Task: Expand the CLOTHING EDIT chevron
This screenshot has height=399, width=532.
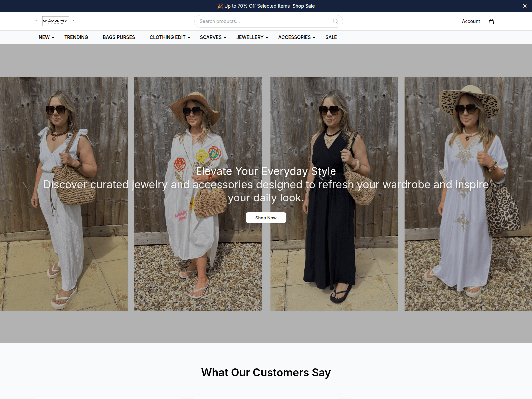Action: (189, 37)
